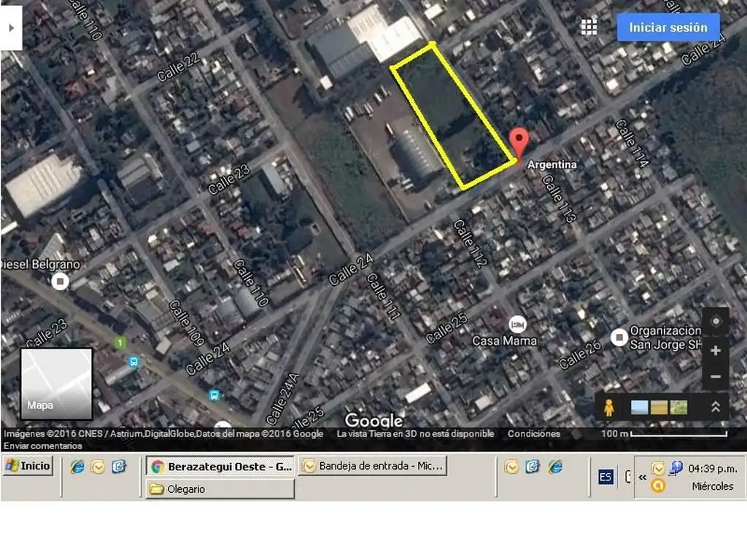
Task: Select the Street View pegman icon
Action: tap(609, 408)
